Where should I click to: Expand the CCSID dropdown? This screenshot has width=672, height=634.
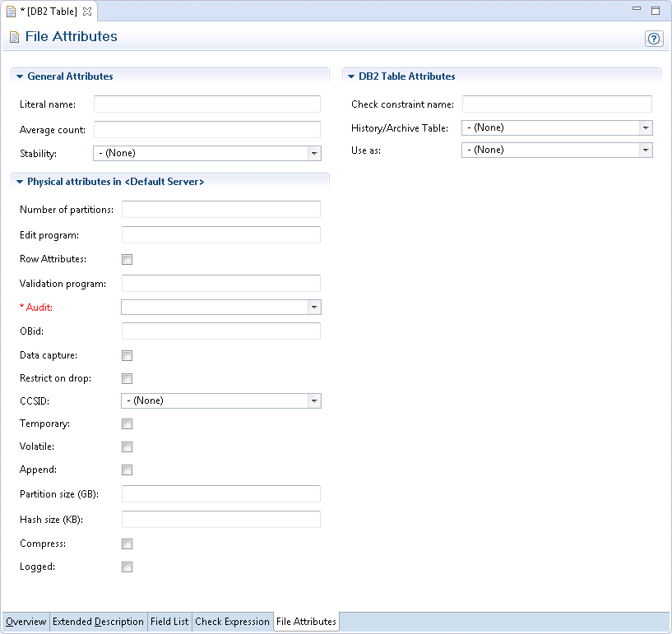tap(313, 401)
